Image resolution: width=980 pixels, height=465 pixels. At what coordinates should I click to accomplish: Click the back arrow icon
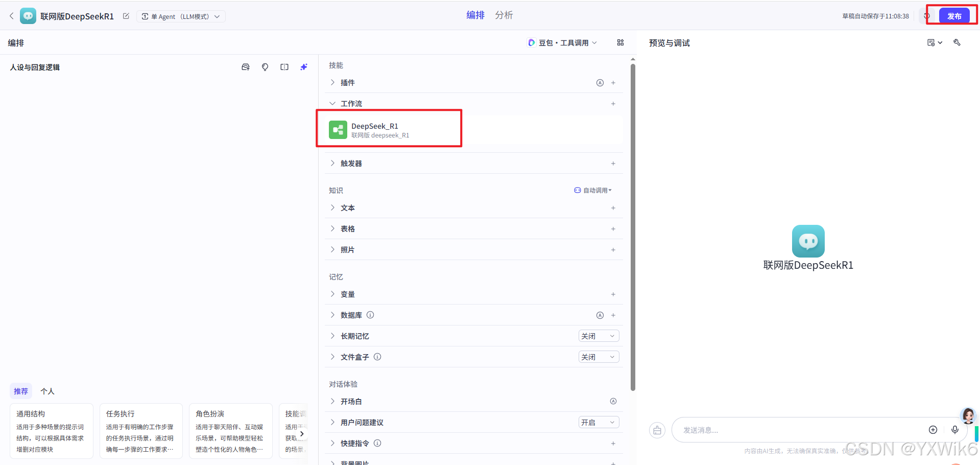point(12,16)
